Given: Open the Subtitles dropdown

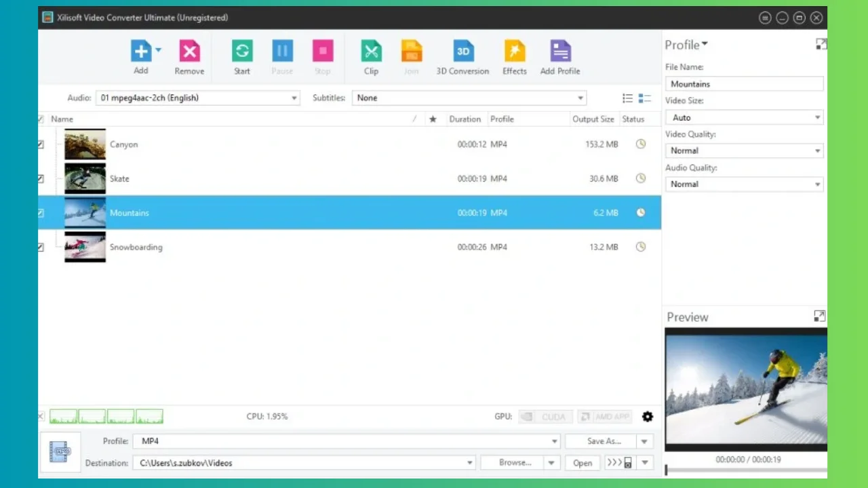Looking at the screenshot, I should pos(581,98).
